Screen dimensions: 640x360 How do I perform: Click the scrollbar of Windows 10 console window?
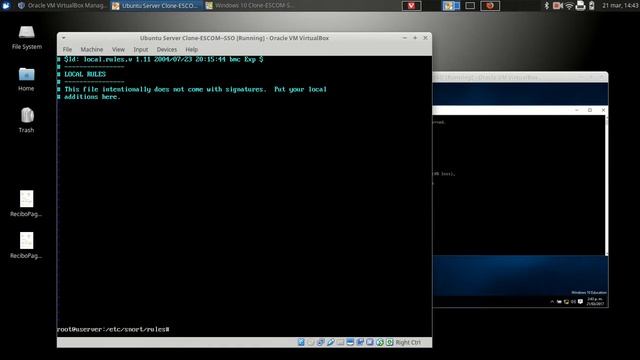click(607, 186)
